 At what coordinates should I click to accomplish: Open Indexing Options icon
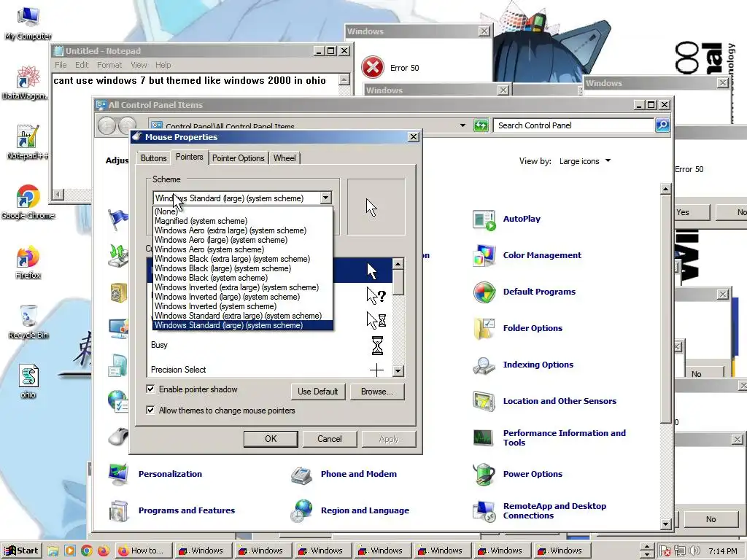(x=484, y=365)
